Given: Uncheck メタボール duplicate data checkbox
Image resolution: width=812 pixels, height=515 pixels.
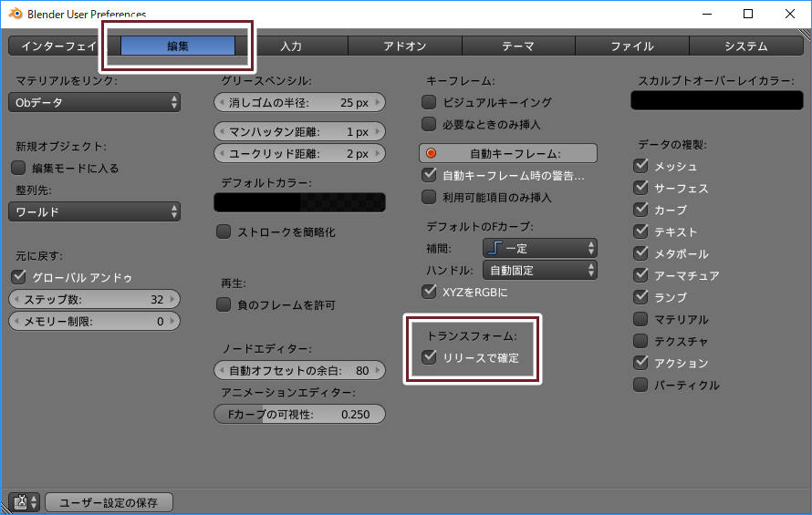Looking at the screenshot, I should point(640,253).
